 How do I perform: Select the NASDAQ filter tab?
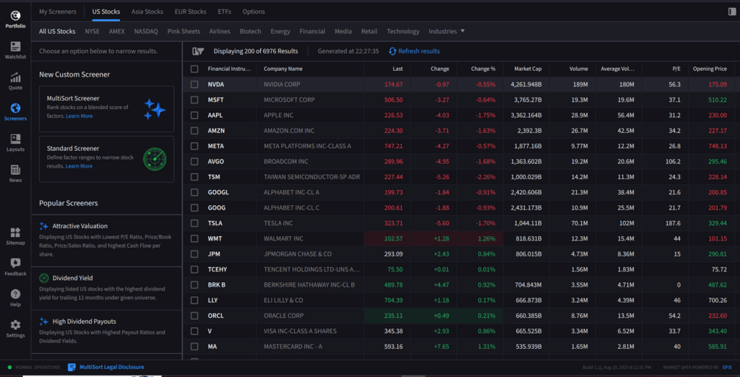(x=146, y=31)
